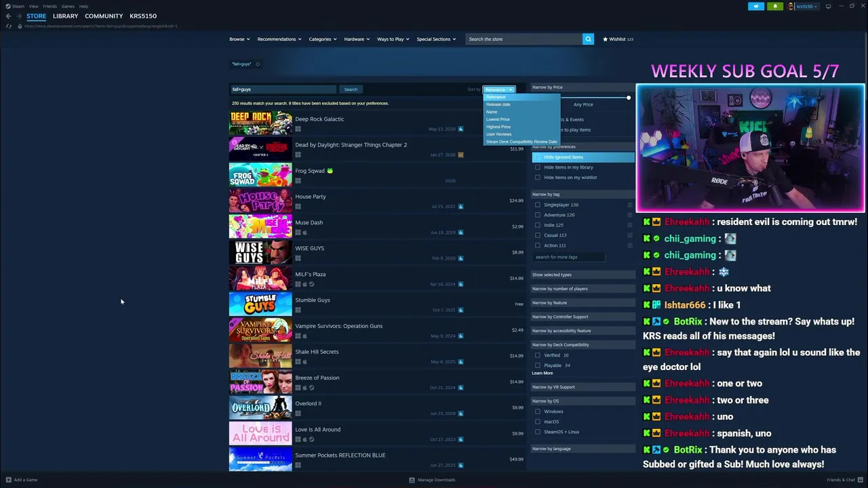Click Steam Deck badge on WISE GUYS row
The height and width of the screenshot is (488, 868).
click(x=460, y=258)
